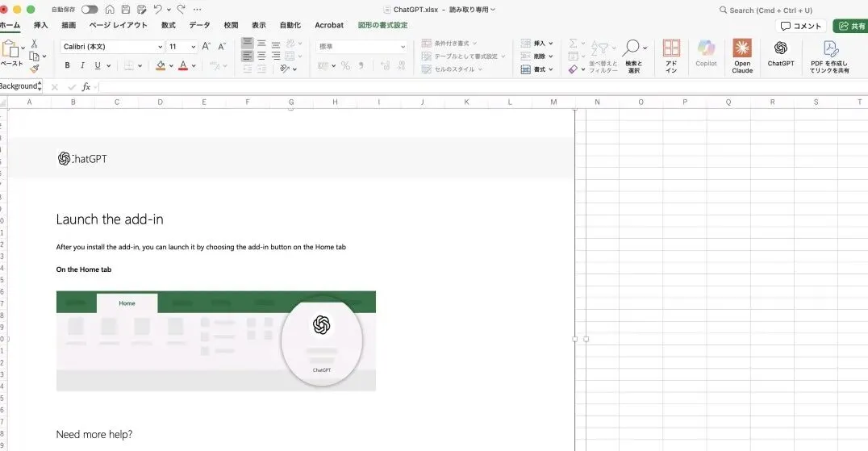Toggle Bold formatting
This screenshot has height=451, width=868.
click(67, 65)
